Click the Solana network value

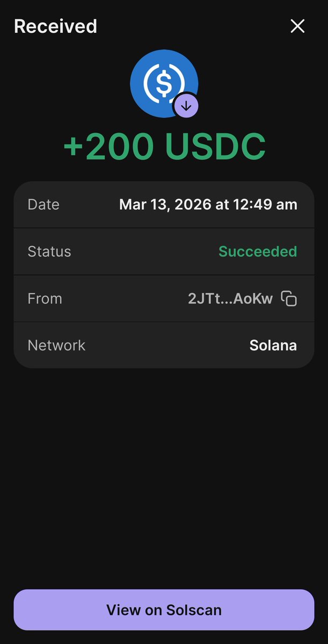273,345
